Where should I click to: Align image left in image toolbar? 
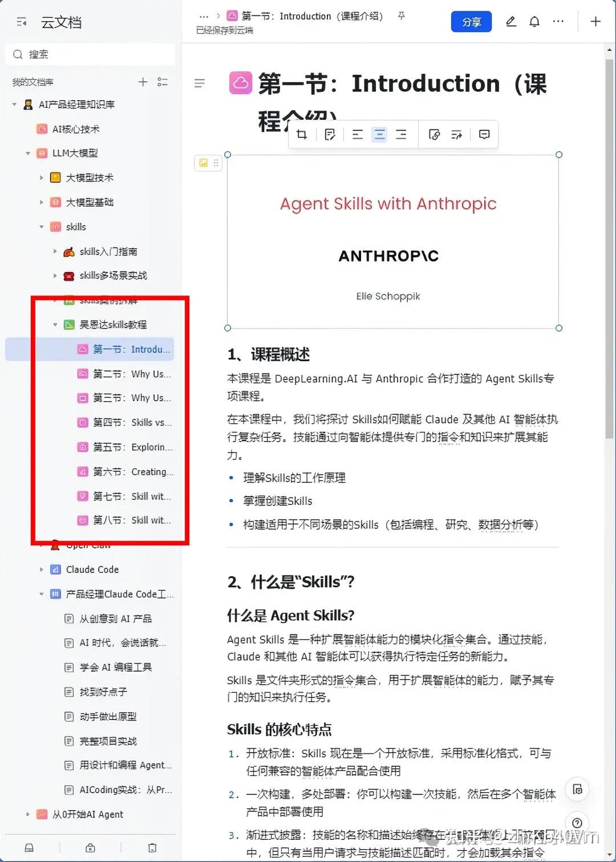pyautogui.click(x=358, y=135)
